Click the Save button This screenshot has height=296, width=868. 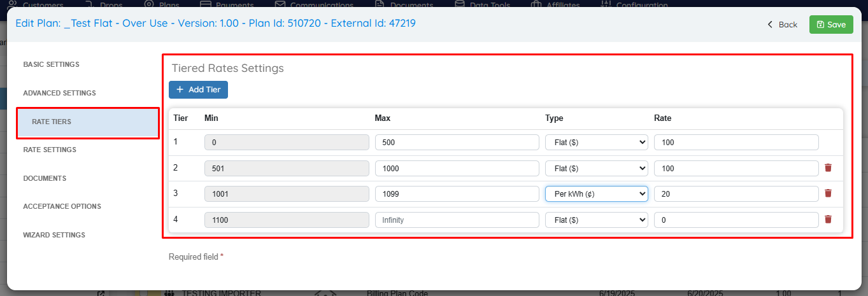(x=830, y=25)
